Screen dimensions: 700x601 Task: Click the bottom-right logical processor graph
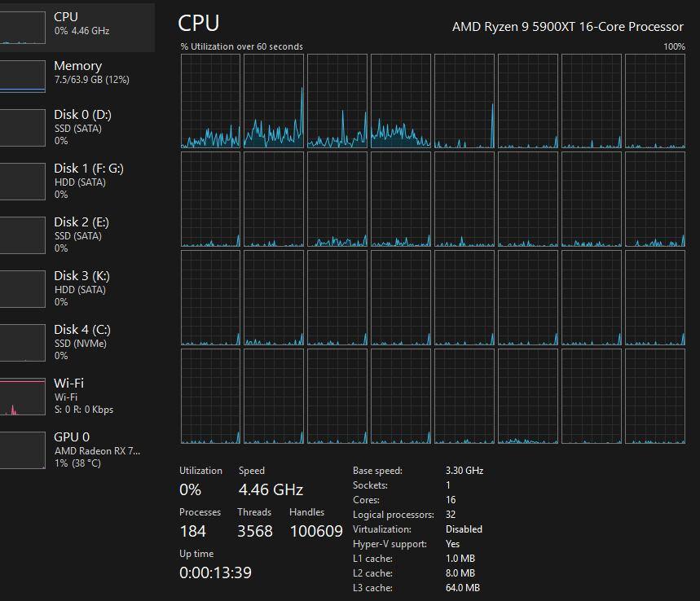click(655, 397)
